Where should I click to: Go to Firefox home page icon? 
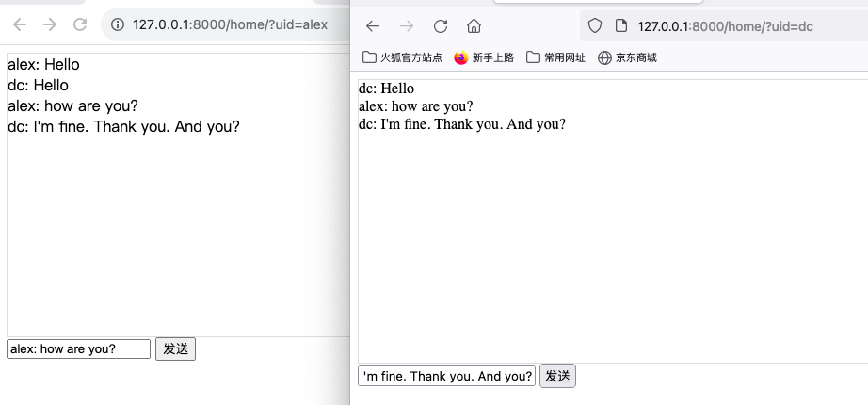coord(474,26)
